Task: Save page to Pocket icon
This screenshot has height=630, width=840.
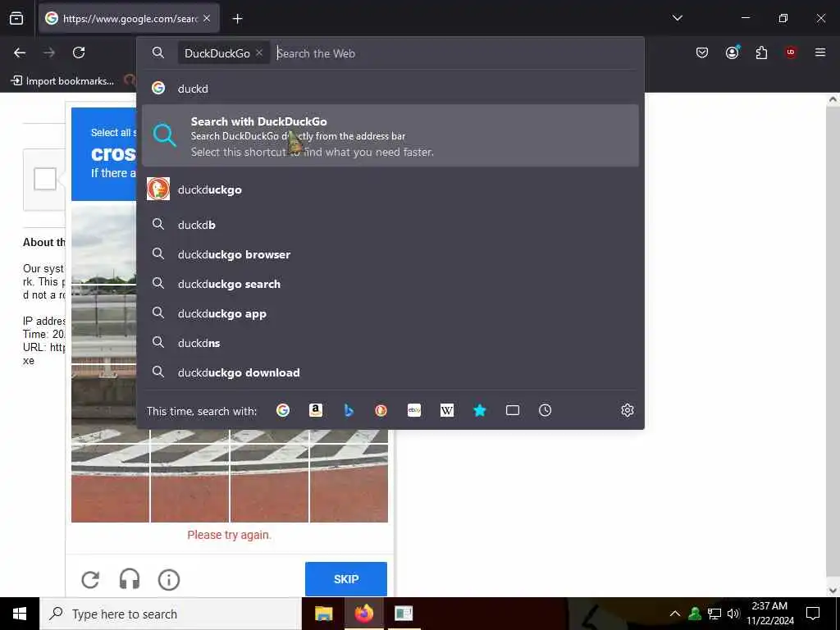Action: (x=702, y=52)
